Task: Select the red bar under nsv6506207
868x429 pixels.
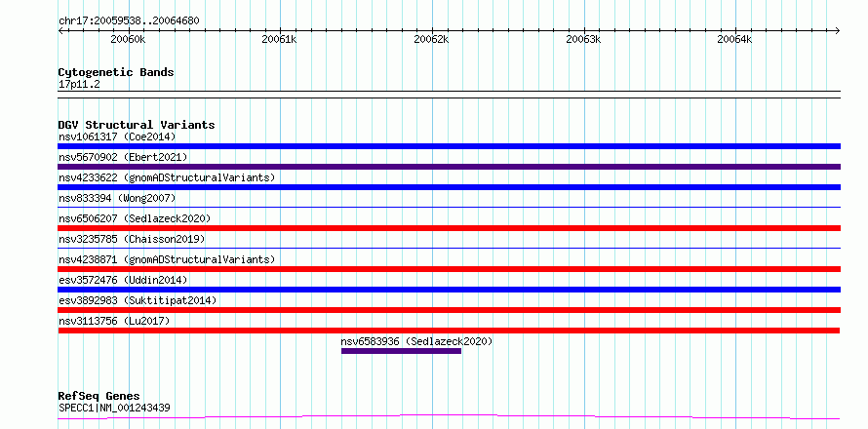Action: pos(449,228)
